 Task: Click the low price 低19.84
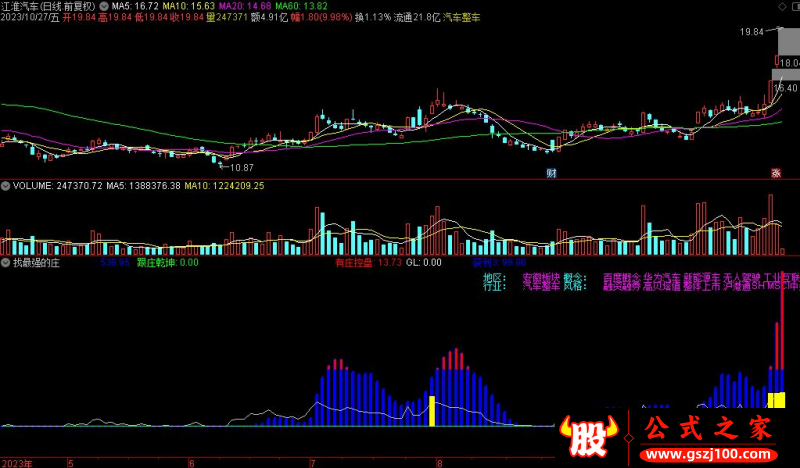151,17
